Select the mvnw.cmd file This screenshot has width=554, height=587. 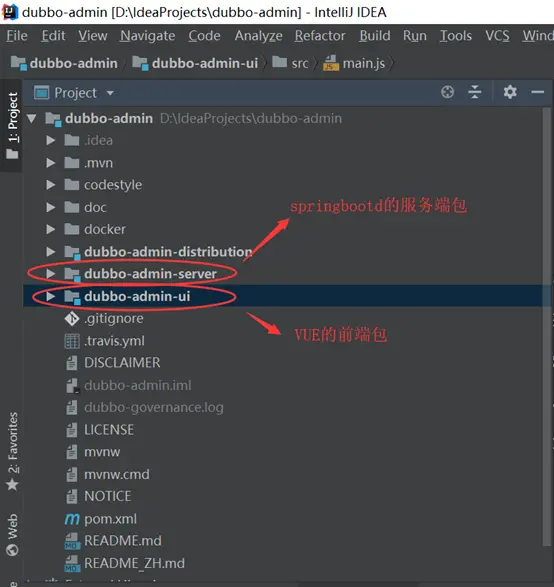117,475
